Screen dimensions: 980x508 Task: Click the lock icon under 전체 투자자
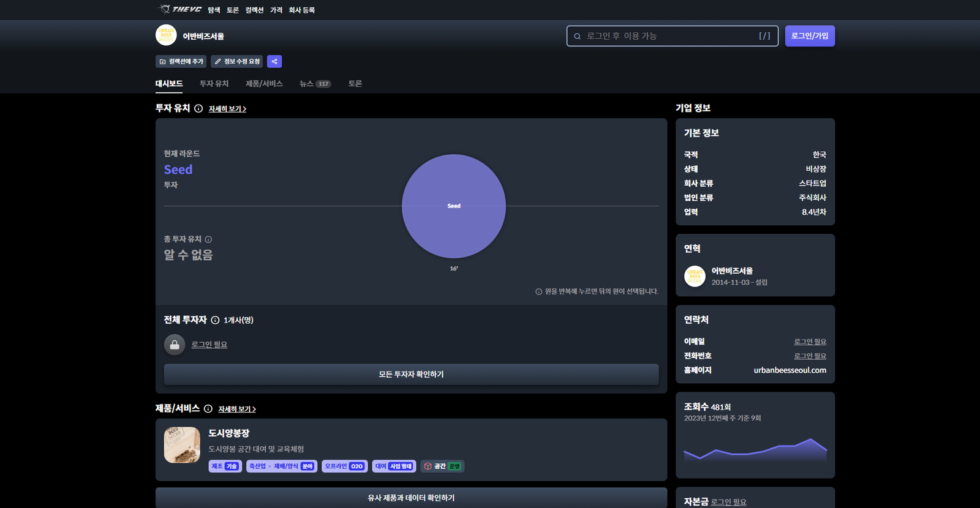175,345
